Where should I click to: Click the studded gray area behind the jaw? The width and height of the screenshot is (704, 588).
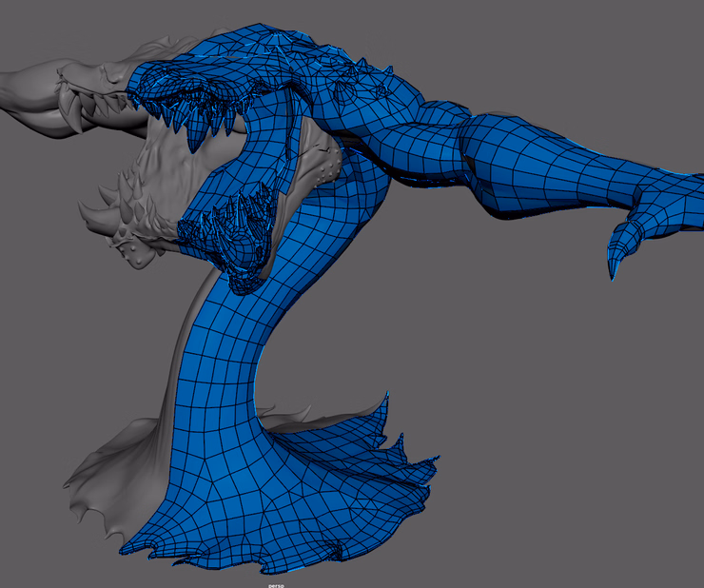pos(321,171)
